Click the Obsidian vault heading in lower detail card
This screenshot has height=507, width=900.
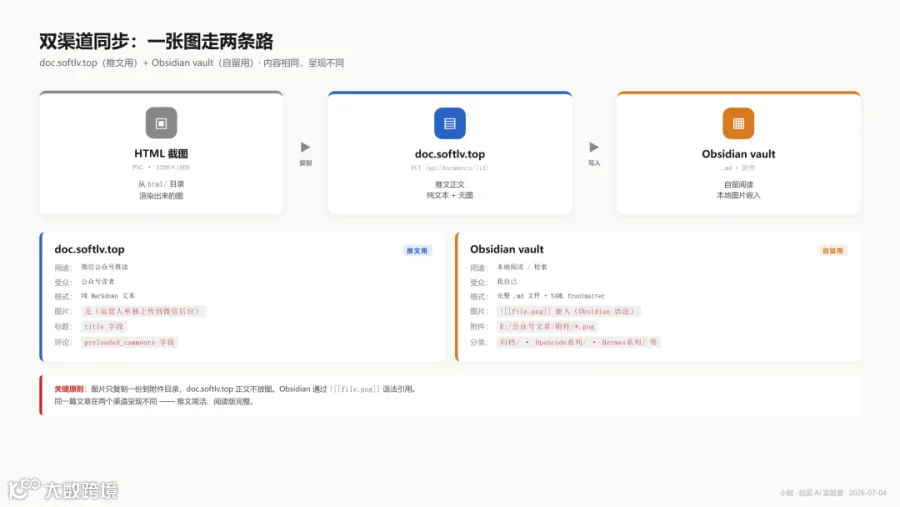tap(507, 249)
